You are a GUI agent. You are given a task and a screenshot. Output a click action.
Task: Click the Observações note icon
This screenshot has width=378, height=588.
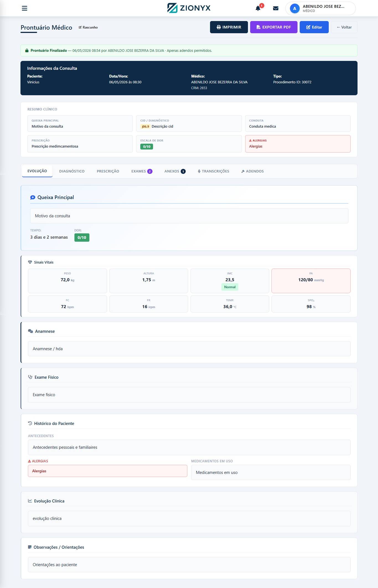pyautogui.click(x=30, y=547)
